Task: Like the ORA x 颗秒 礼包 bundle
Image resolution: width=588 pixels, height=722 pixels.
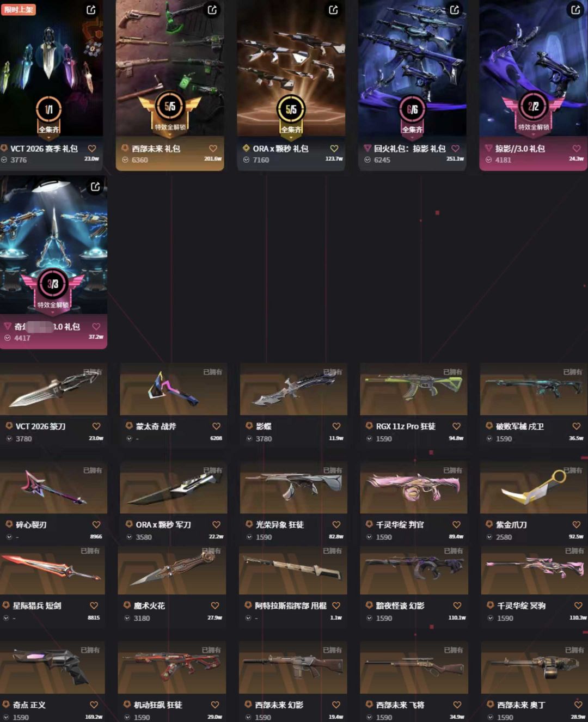Action: coord(334,149)
